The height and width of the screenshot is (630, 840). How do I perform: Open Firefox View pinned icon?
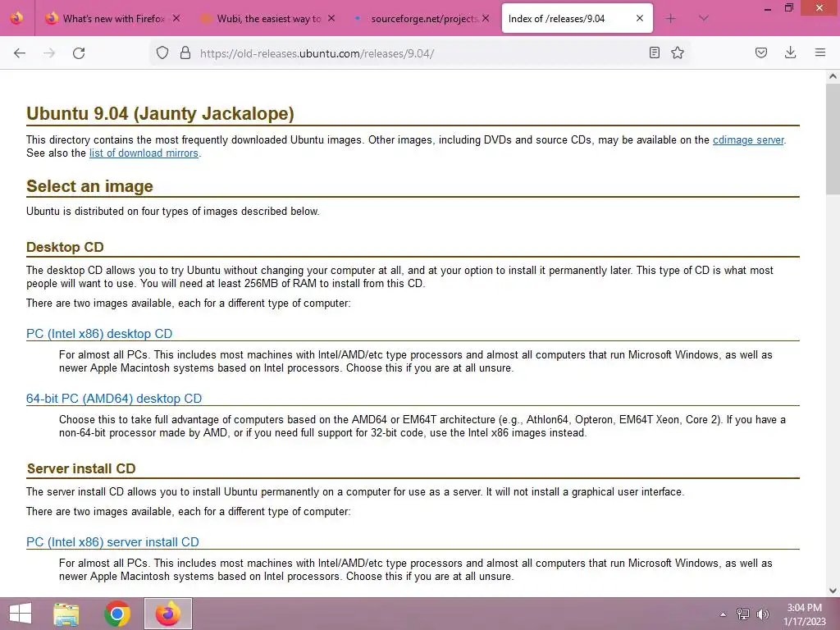(16, 18)
